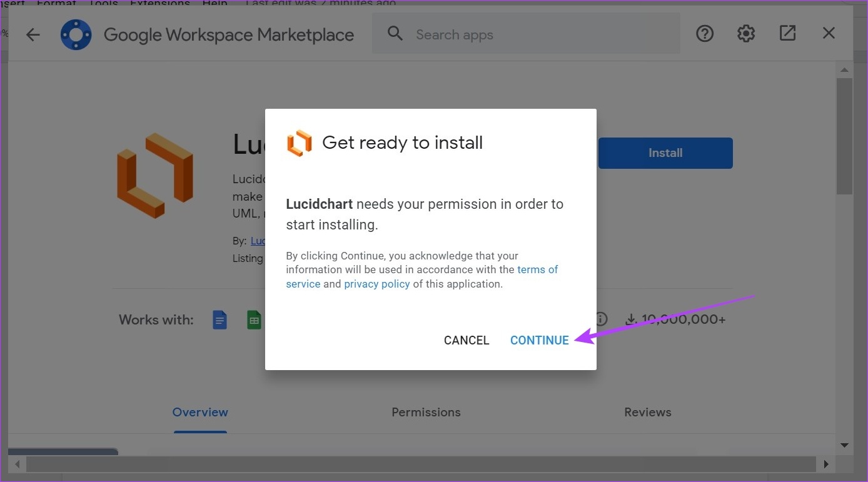
Task: Click the horizontal scrollbar right arrow
Action: (826, 464)
